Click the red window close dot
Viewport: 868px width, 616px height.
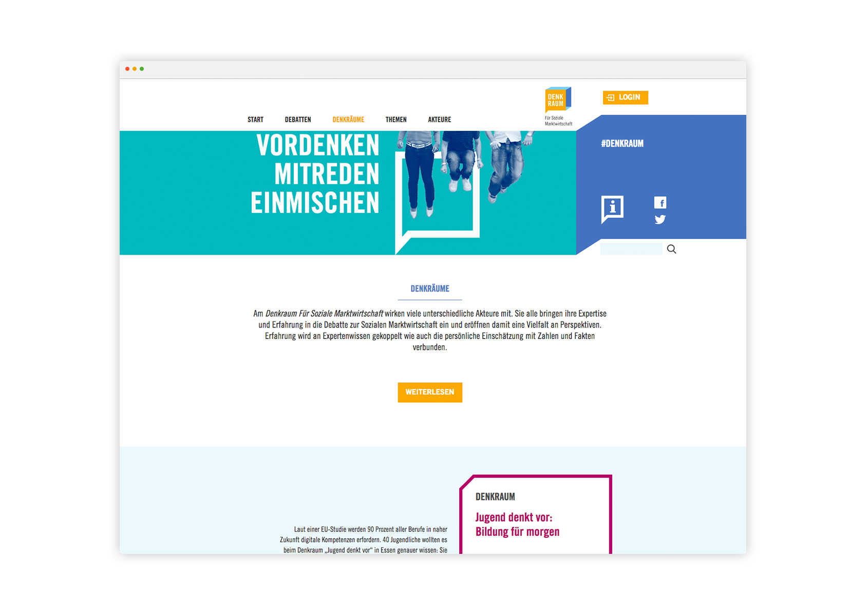pos(127,69)
